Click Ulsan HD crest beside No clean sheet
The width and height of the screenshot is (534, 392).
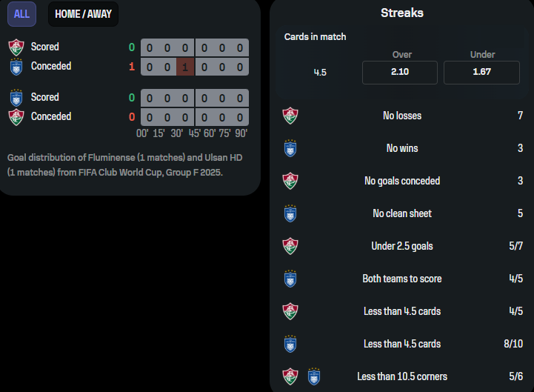[x=290, y=213]
